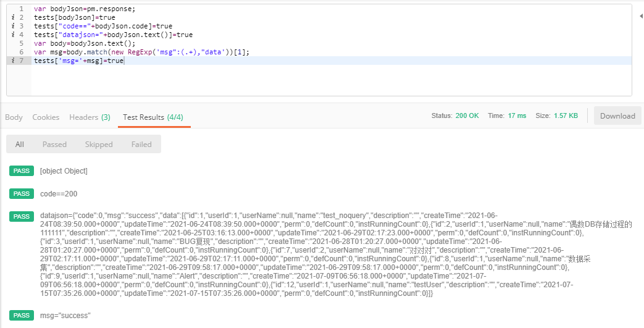Click PASS badge beside msg="success"
644x328 pixels.
coord(22,315)
